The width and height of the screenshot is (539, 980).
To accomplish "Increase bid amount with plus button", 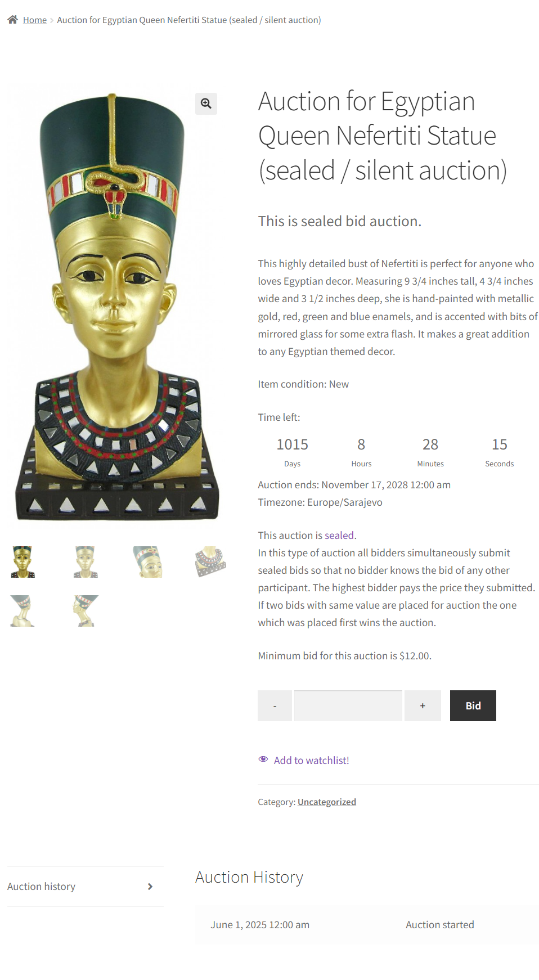I will (423, 705).
